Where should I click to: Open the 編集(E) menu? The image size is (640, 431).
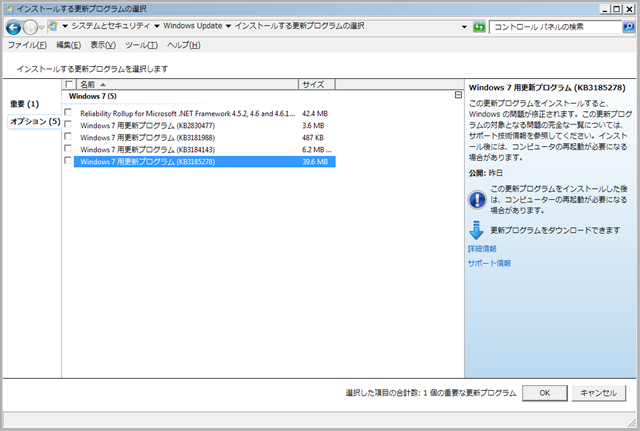pyautogui.click(x=68, y=45)
